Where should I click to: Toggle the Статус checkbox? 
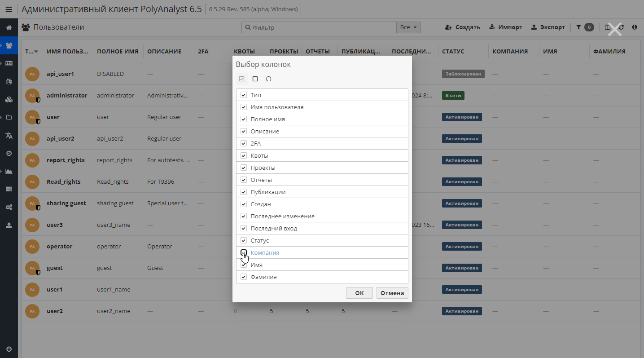(244, 240)
